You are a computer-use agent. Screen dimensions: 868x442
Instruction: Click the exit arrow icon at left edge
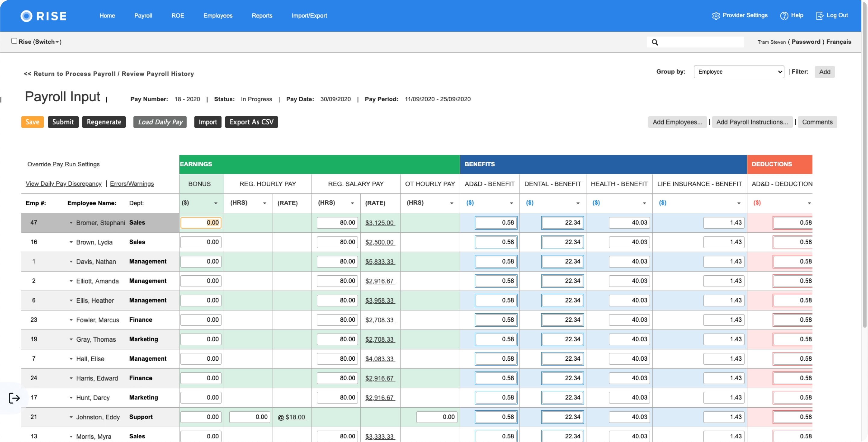14,398
